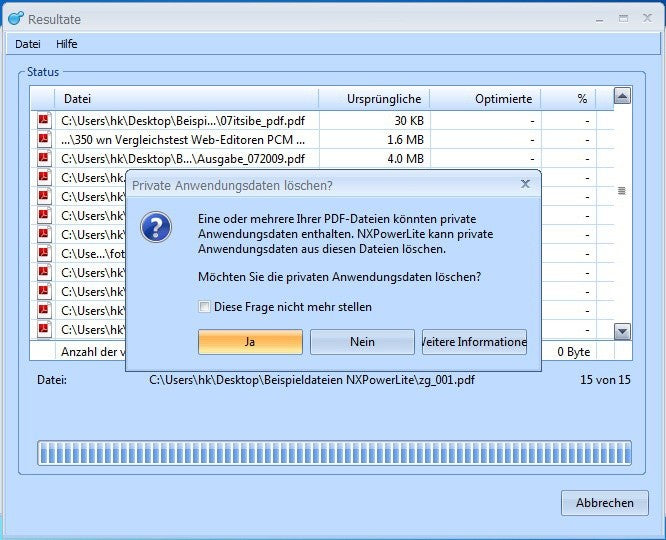Click PDF icon in the C:\Use...\fot row
The height and width of the screenshot is (540, 666).
click(x=44, y=253)
